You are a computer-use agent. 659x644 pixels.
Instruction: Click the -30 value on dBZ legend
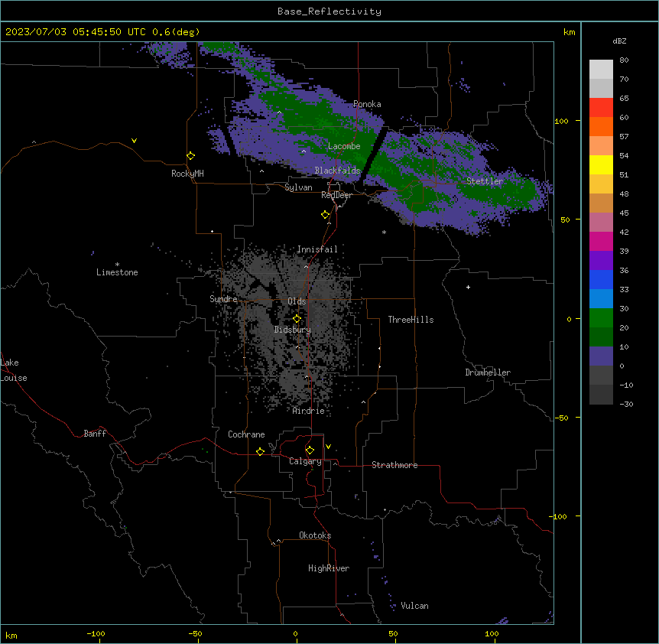coord(626,404)
